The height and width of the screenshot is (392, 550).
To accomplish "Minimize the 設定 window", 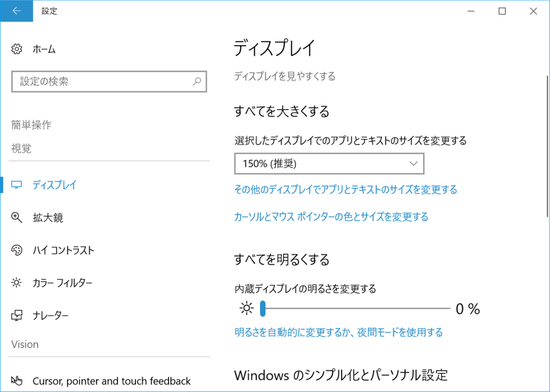I will pyautogui.click(x=471, y=11).
